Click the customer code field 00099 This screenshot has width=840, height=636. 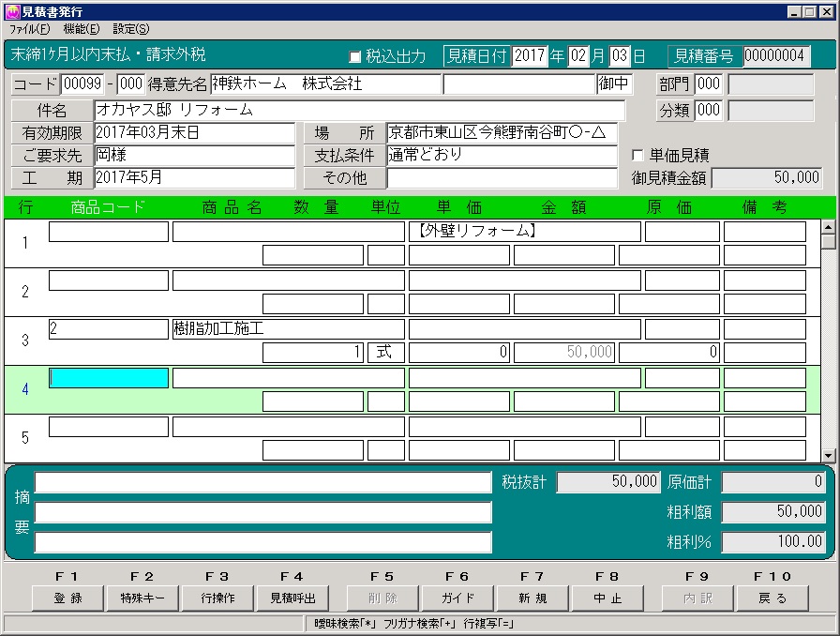(x=82, y=83)
